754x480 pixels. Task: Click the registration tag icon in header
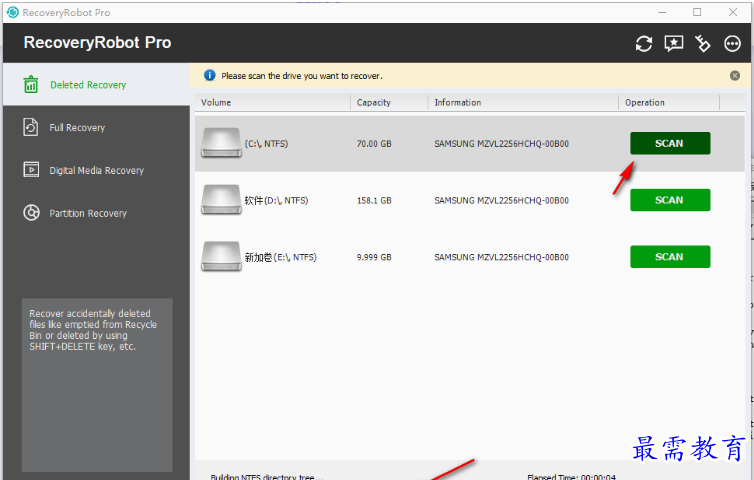click(703, 44)
